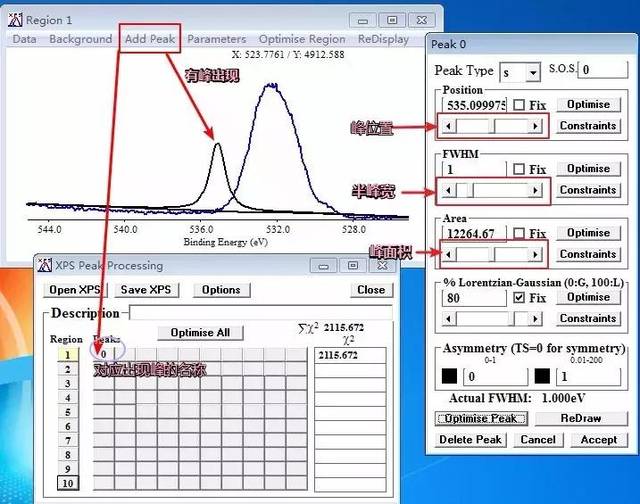This screenshot has width=640, height=504.
Task: Click left arrow of Lorentzian-Gaussian scrollbar
Action: [449, 319]
